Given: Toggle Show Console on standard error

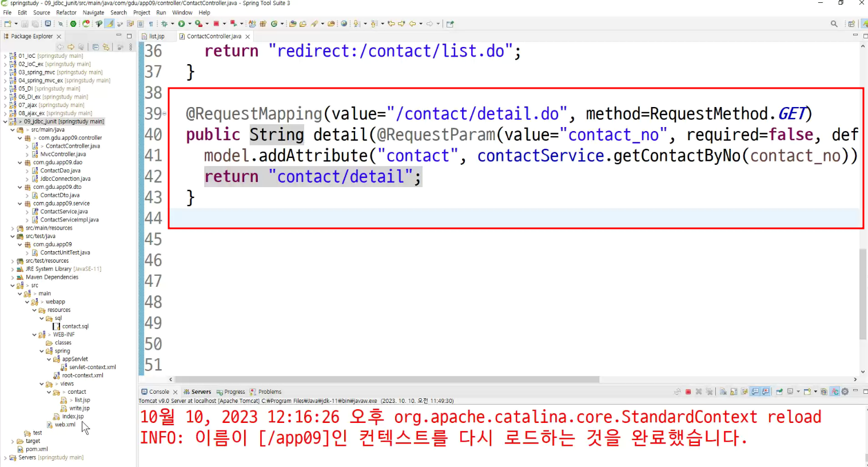Looking at the screenshot, I should [765, 392].
